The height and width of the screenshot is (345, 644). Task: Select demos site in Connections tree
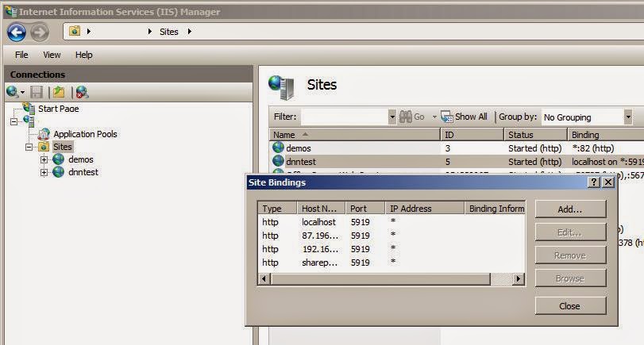(80, 159)
